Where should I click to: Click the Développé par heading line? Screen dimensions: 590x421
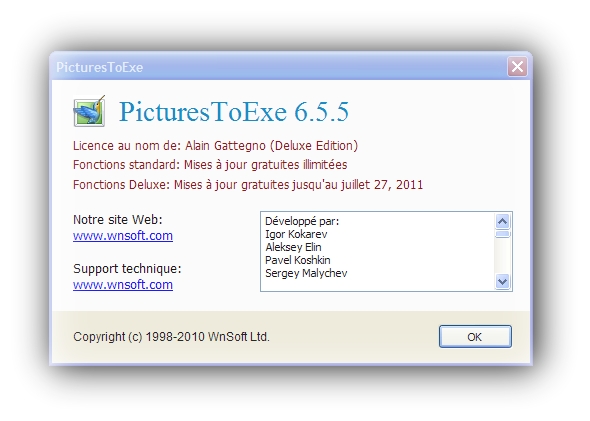(302, 221)
